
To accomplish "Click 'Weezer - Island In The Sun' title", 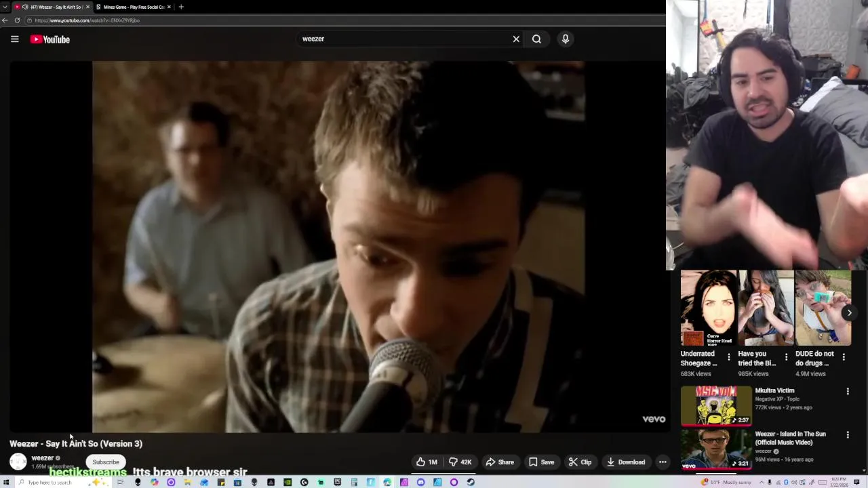I will tap(791, 438).
